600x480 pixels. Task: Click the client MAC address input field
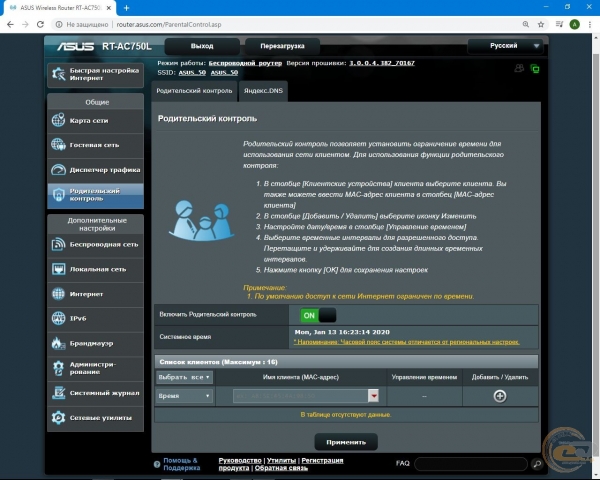point(300,396)
